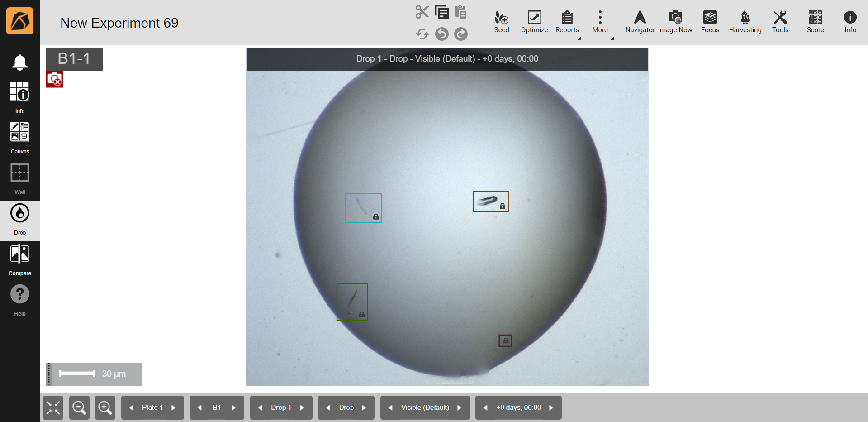Click the fit-to-screen icon

(x=53, y=408)
